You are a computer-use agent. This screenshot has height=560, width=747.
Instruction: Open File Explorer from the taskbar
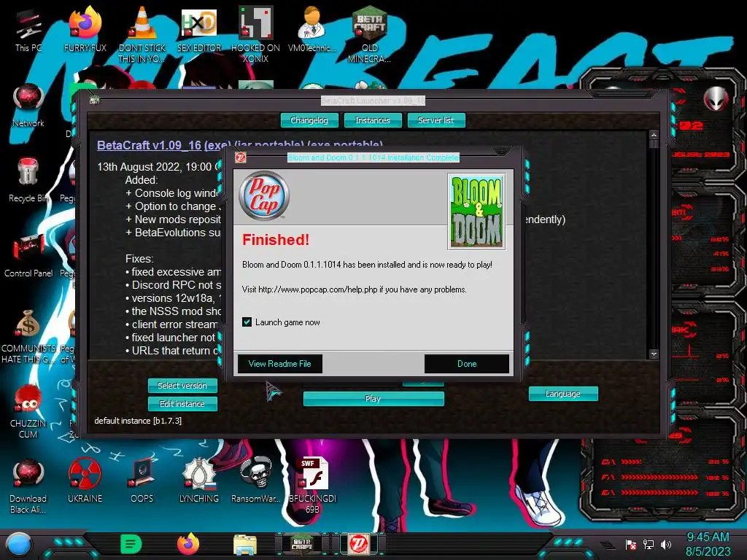(x=245, y=544)
